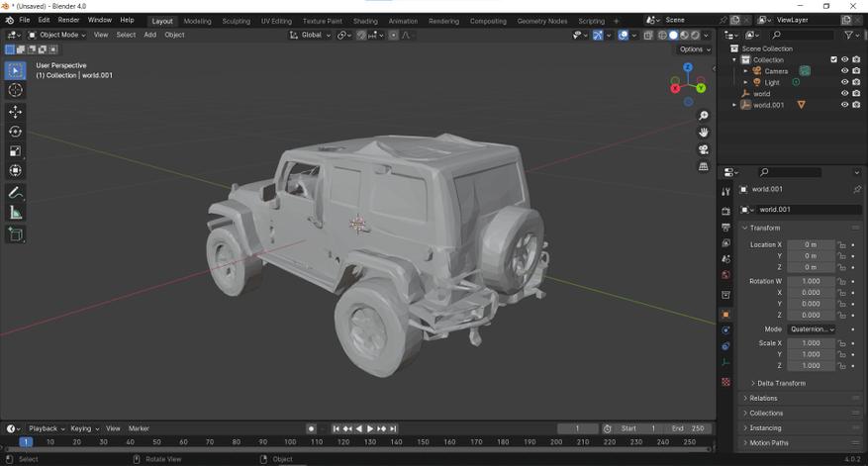868x466 pixels.
Task: Expand the Relations panel
Action: pos(763,398)
